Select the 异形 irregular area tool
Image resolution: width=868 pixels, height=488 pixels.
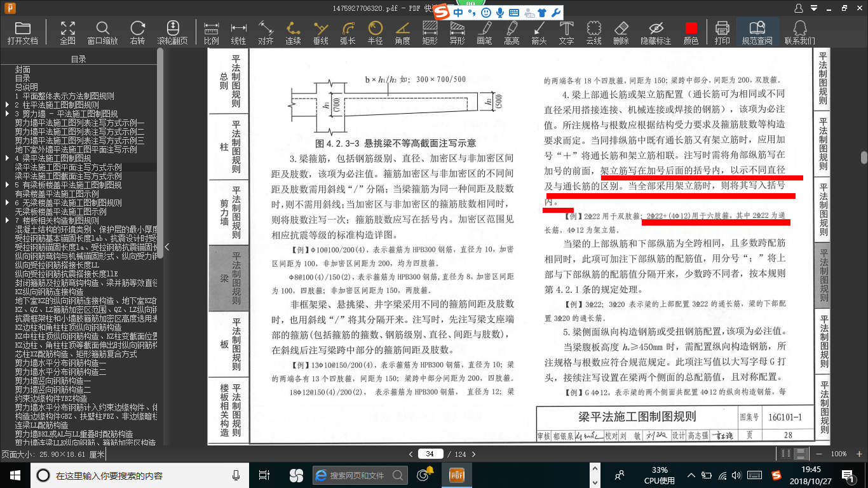[457, 33]
